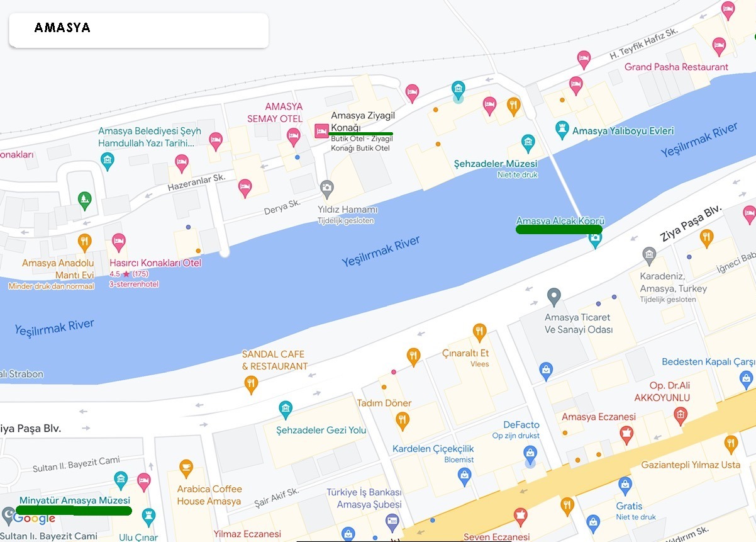Screen dimensions: 756x542
Task: Select the Amasya Ticaret Ve Sanayi Odası pin
Action: [x=553, y=296]
